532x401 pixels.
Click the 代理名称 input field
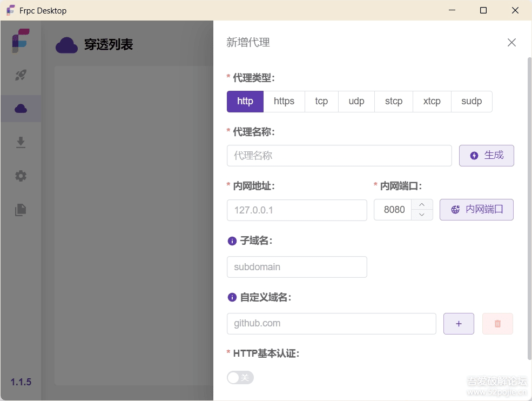click(339, 156)
